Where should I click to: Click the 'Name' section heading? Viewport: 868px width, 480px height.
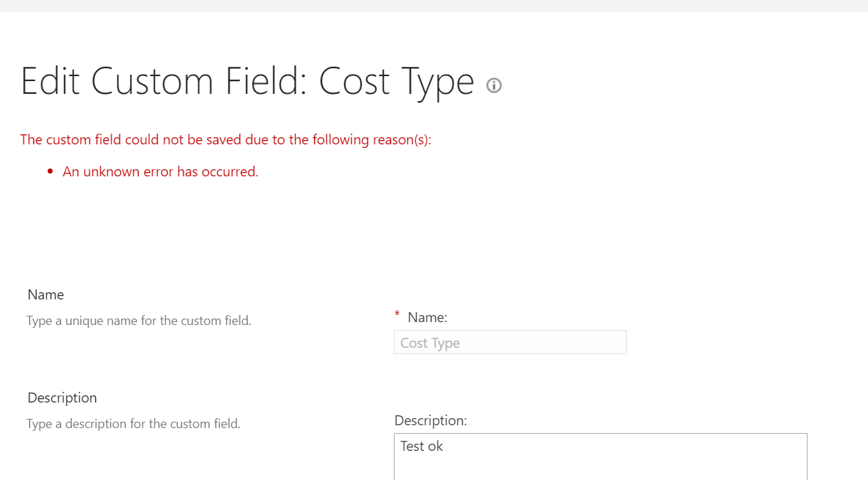pos(45,294)
